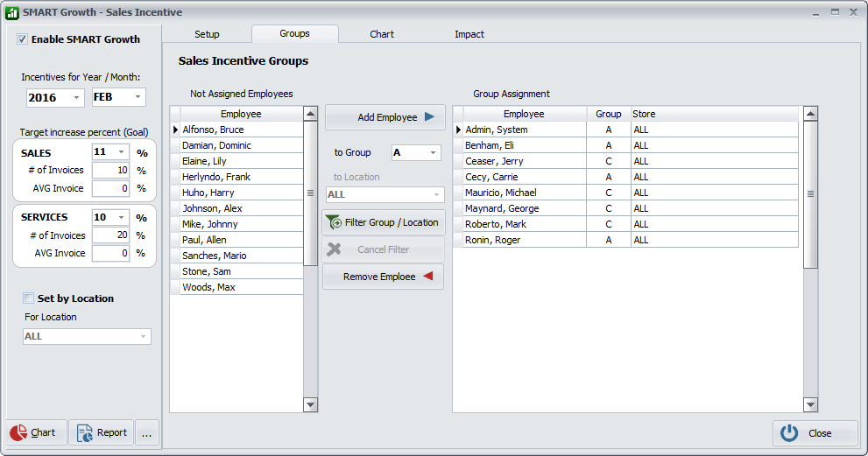
Task: Click the ellipsis more options button
Action: (146, 432)
